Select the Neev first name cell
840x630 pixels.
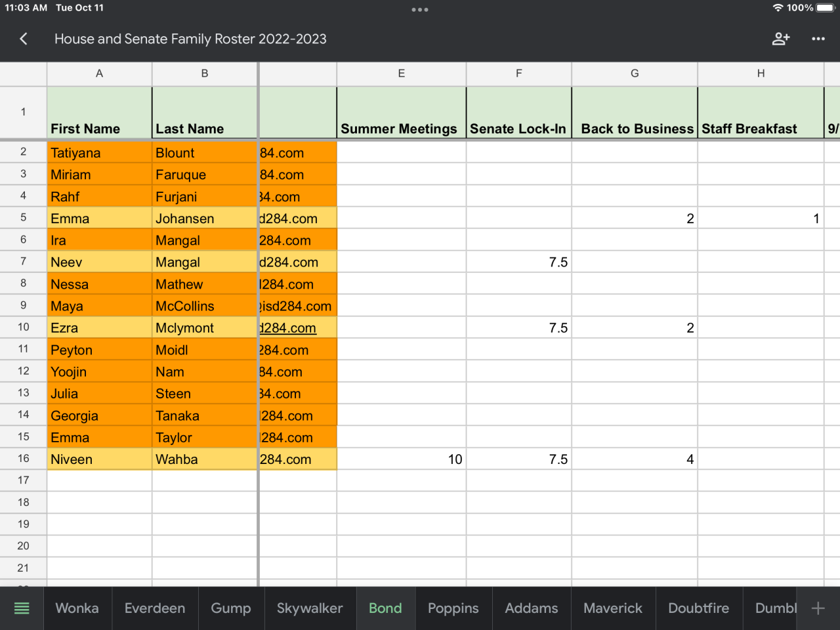99,262
